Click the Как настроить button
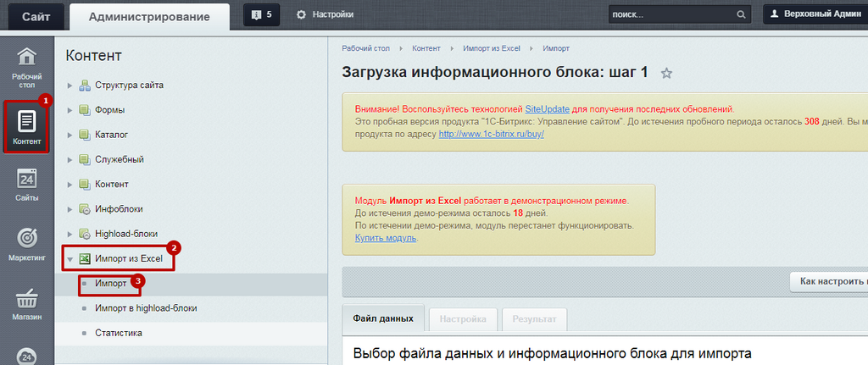868x365 pixels. pyautogui.click(x=829, y=281)
